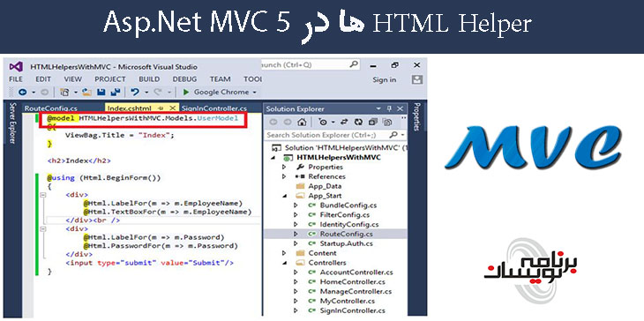
Task: Open the Server Explorer side tab
Action: coord(12,123)
